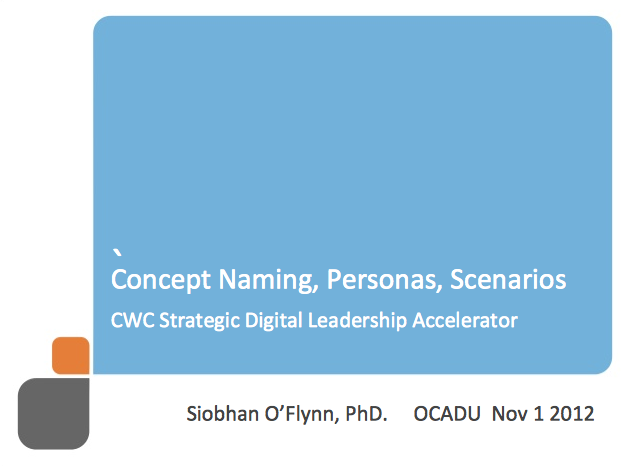Select the month "Nov" in the date
This screenshot has width=631, height=466.
[x=509, y=413]
